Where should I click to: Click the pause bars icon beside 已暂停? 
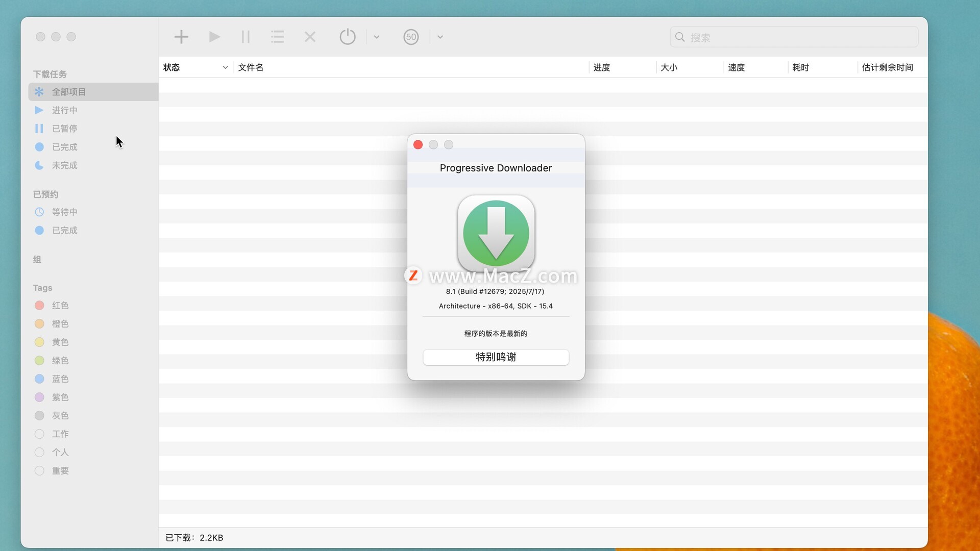tap(39, 129)
